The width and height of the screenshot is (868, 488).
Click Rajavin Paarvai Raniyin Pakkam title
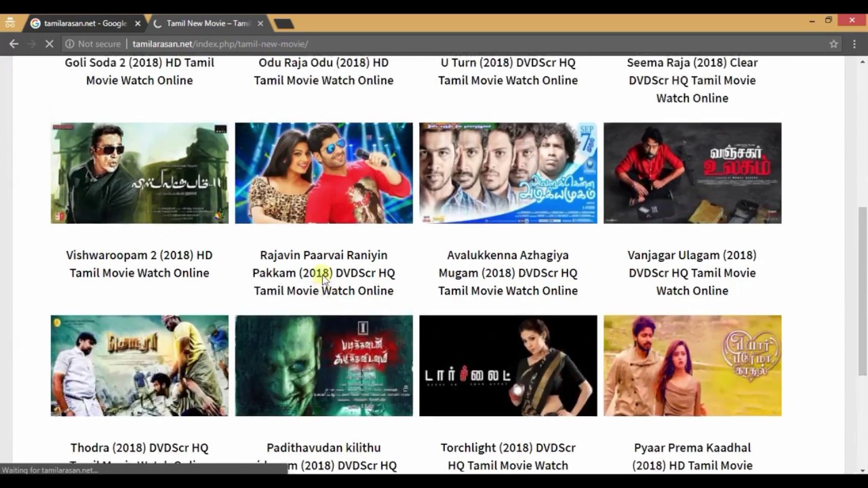323,272
